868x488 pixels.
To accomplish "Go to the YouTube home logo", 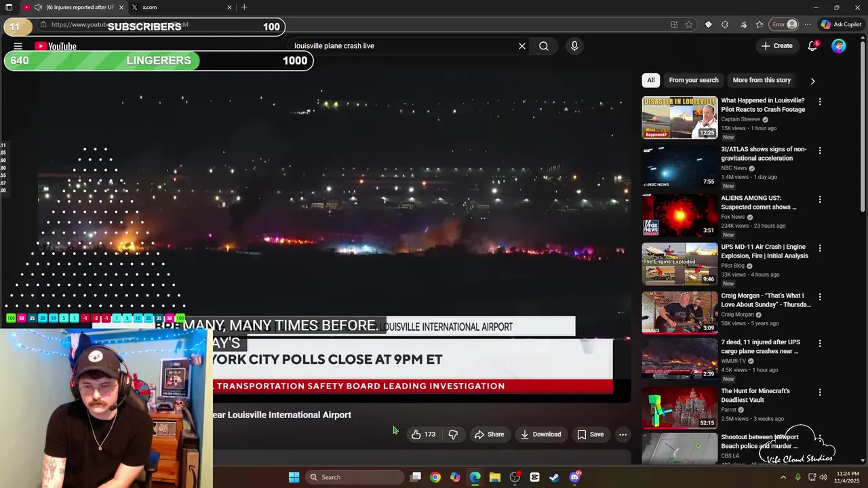I will [x=56, y=46].
